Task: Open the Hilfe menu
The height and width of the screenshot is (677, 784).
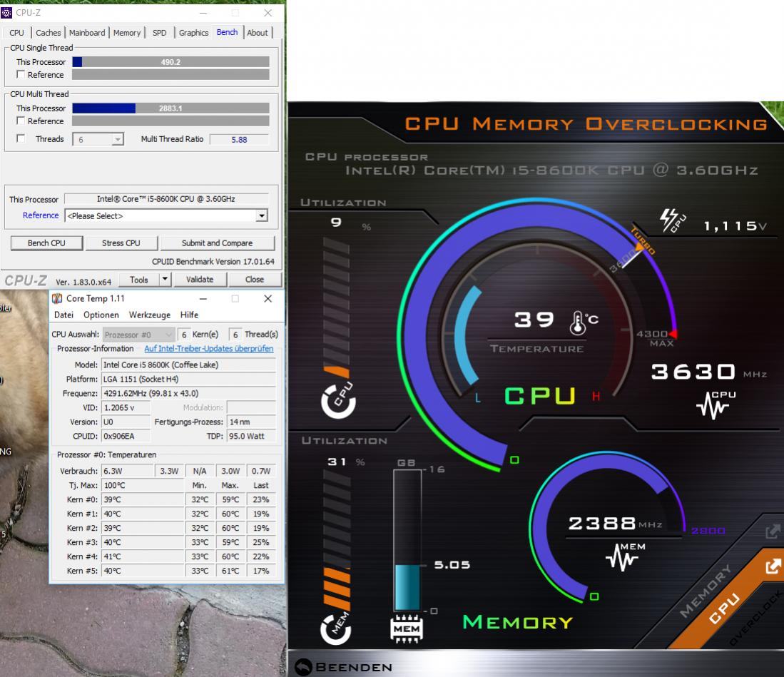Action: [189, 315]
